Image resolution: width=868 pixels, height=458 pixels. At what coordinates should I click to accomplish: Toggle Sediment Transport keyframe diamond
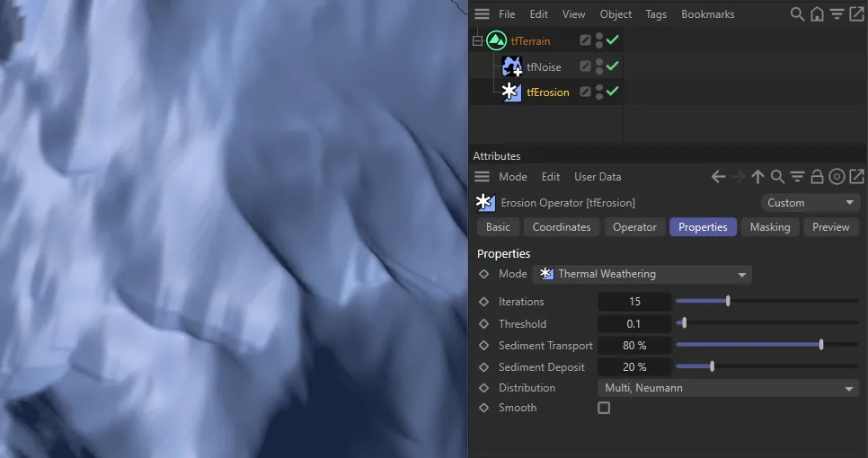[x=483, y=345]
